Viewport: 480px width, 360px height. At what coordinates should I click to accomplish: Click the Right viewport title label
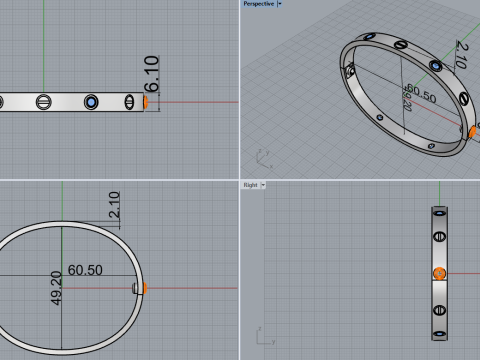pos(250,185)
